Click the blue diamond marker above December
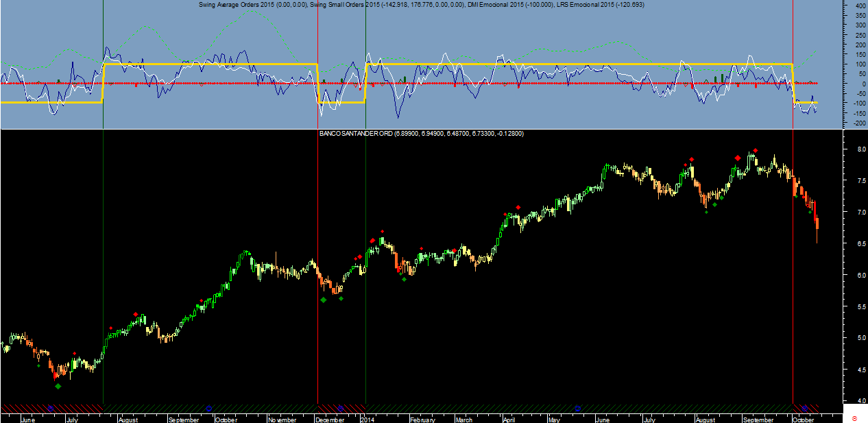Screen dimensions: 868x423 pyautogui.click(x=340, y=408)
